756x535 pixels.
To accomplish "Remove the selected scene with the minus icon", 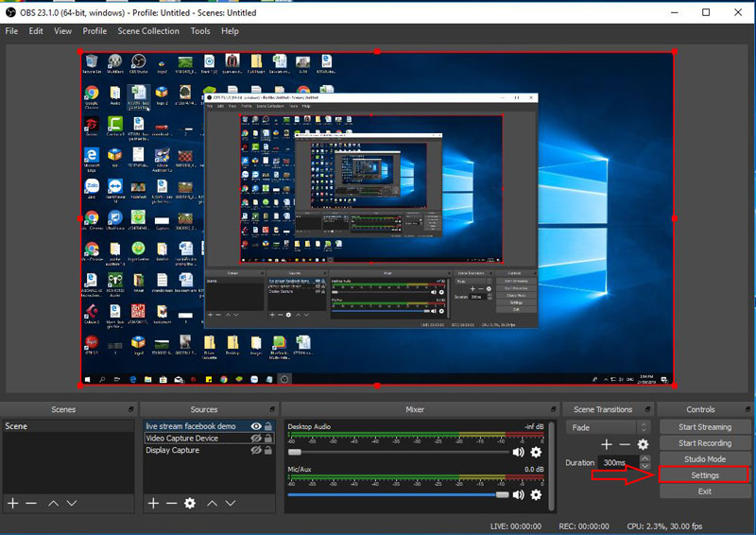I will click(31, 503).
